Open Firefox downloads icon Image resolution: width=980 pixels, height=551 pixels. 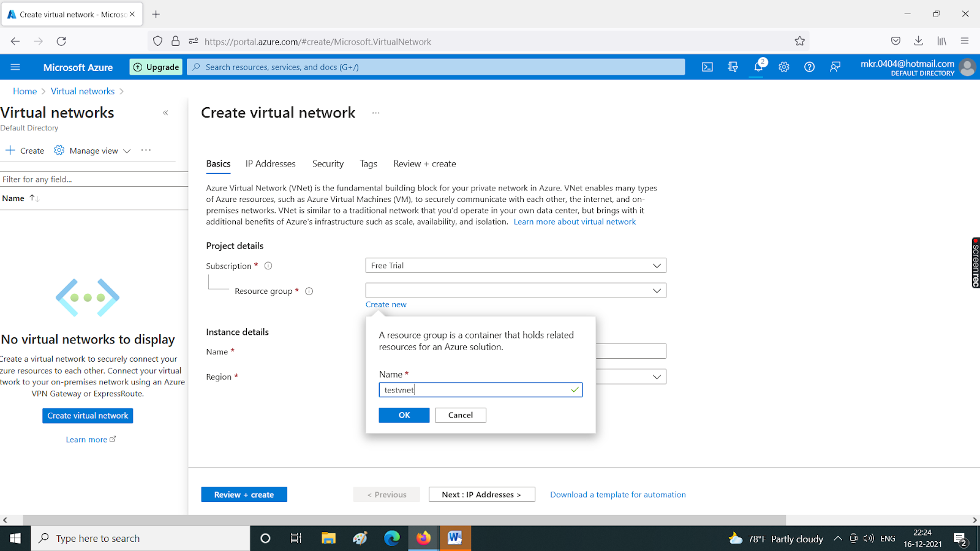pyautogui.click(x=919, y=42)
